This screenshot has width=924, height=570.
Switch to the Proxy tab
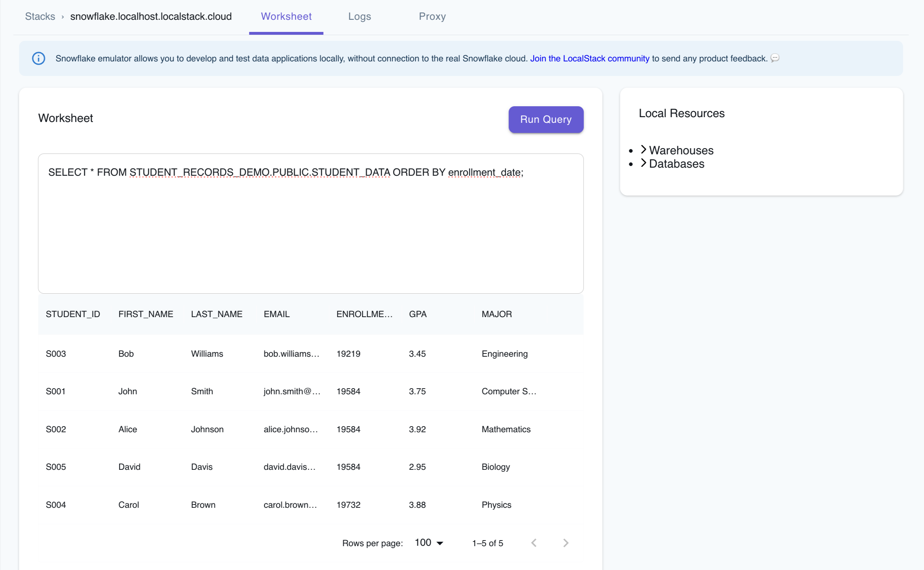432,16
